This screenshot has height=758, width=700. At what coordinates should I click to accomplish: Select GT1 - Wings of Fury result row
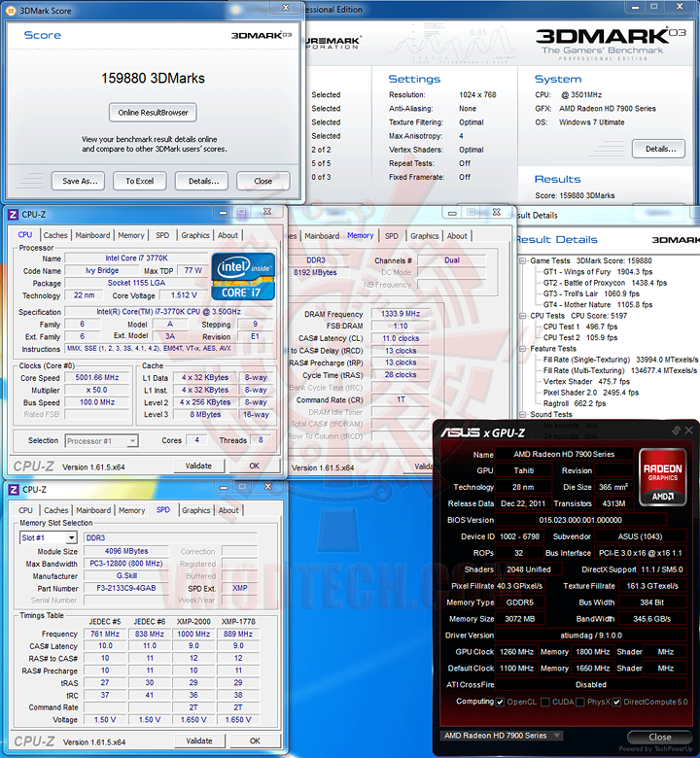tap(598, 272)
